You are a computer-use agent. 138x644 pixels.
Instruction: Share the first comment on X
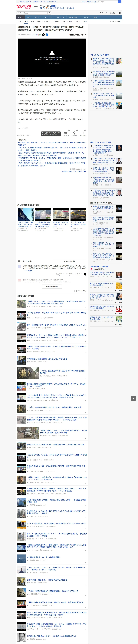click(85, 274)
